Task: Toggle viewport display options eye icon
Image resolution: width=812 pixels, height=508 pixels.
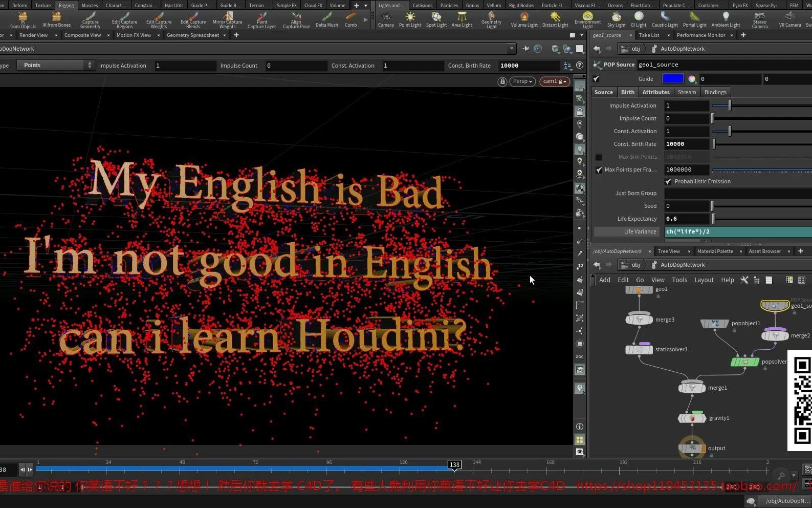Action: tap(580, 452)
